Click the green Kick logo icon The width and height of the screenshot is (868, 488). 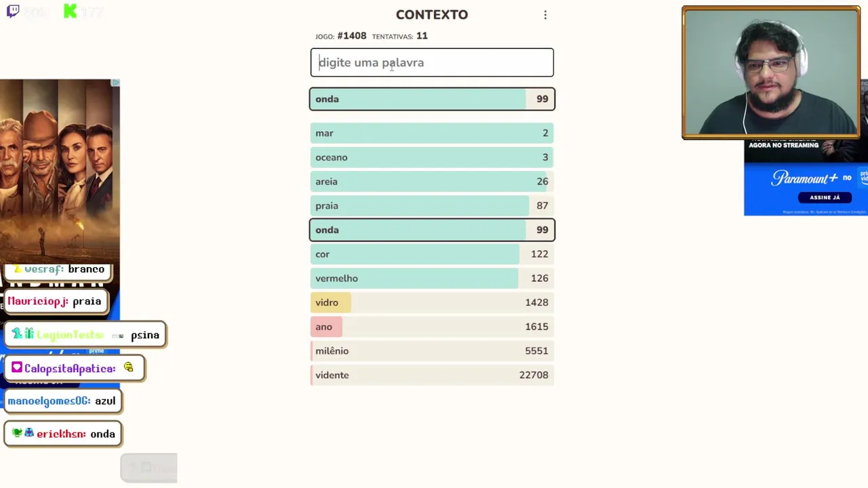click(70, 11)
